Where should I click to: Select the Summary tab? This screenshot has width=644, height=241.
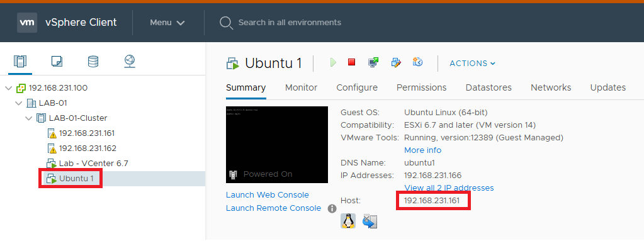(x=246, y=88)
